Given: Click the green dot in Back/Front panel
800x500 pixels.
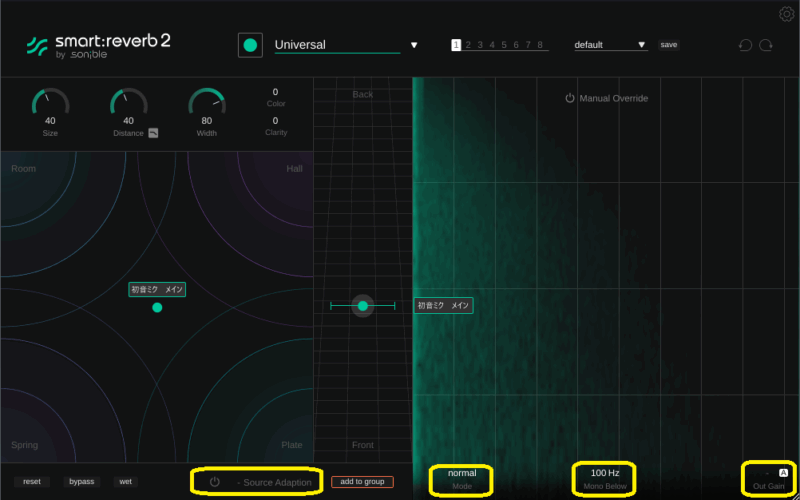Looking at the screenshot, I should (x=363, y=306).
